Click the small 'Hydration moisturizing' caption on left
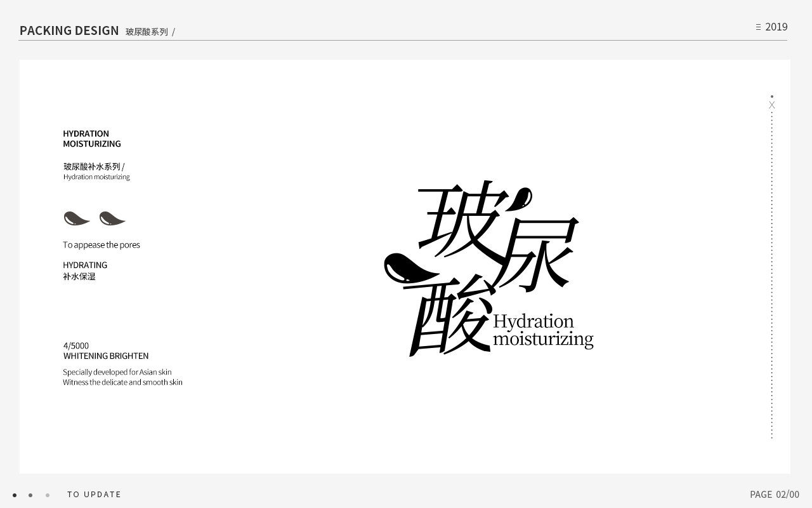The image size is (812, 508). [x=96, y=177]
